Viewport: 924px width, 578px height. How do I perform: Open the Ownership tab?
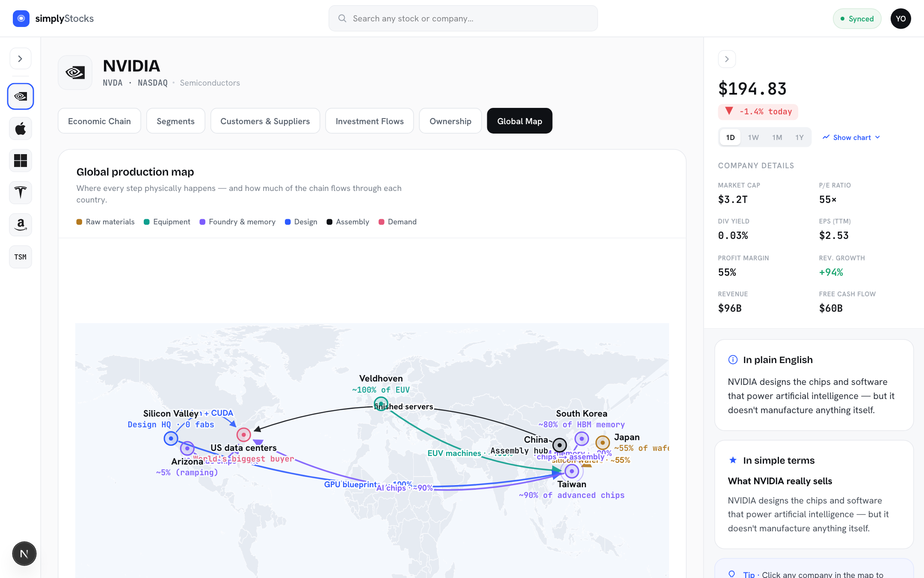[450, 121]
